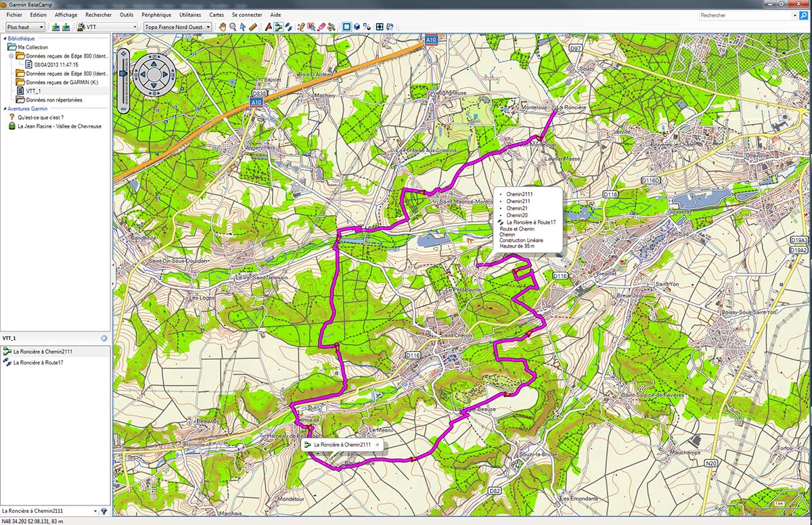Click Chemin2111 entry in map popup
The width and height of the screenshot is (812, 525).
[520, 193]
